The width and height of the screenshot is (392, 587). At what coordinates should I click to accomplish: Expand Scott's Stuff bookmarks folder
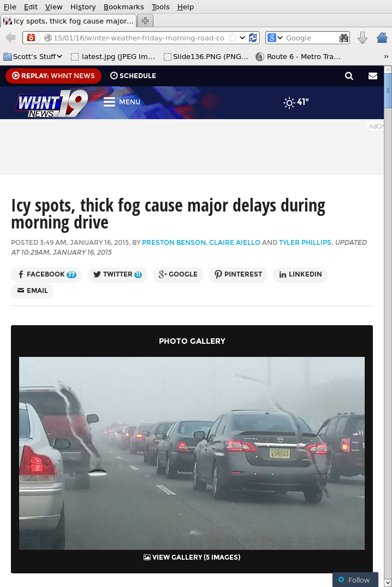tap(33, 56)
